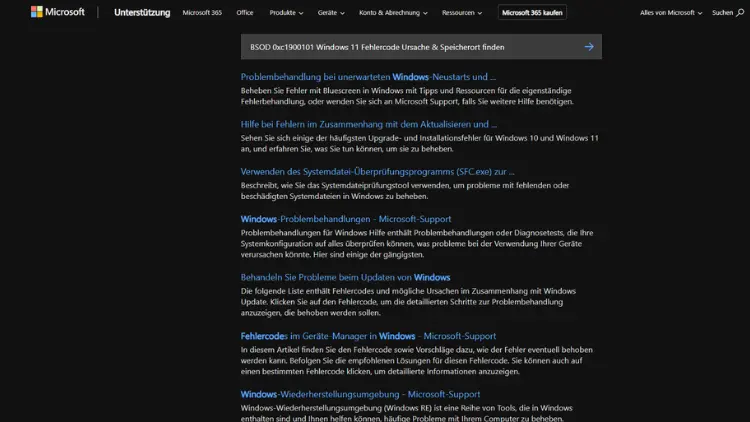Open Behandeln Sie Probleme beim Updaten result
750x422 pixels.
click(x=345, y=278)
